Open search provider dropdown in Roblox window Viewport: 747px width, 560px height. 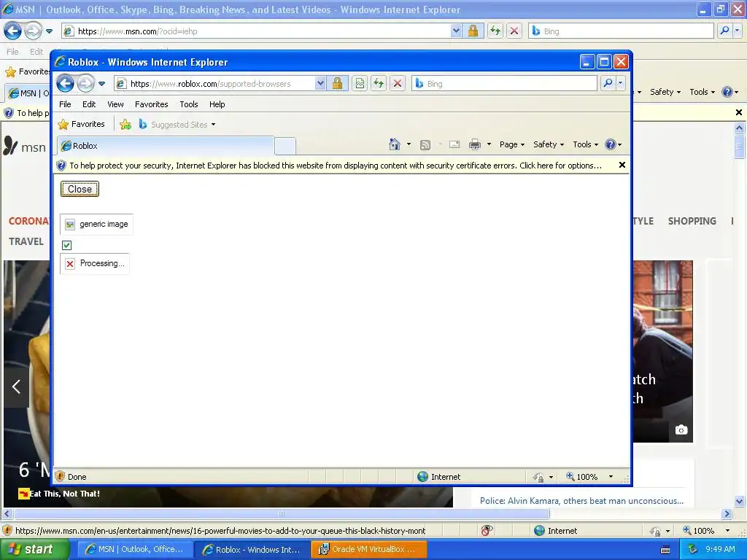pyautogui.click(x=620, y=83)
